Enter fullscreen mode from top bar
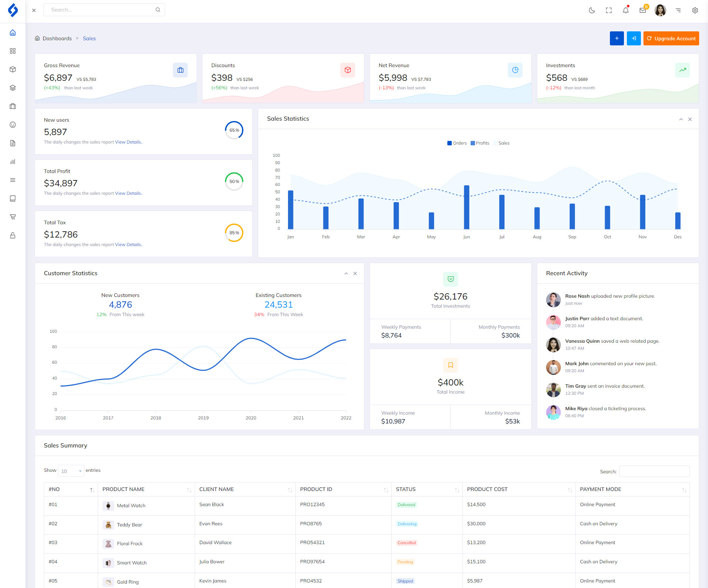 tap(609, 10)
